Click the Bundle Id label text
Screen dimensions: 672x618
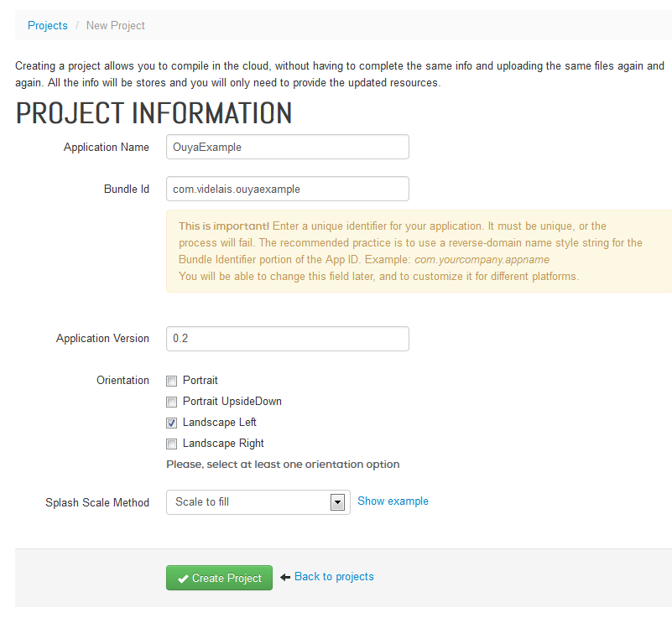[127, 190]
